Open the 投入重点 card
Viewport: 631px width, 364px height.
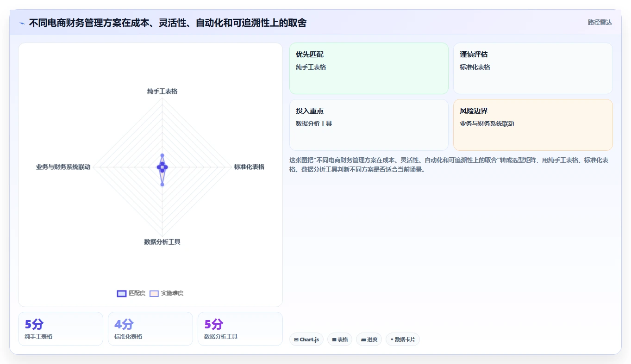click(369, 125)
